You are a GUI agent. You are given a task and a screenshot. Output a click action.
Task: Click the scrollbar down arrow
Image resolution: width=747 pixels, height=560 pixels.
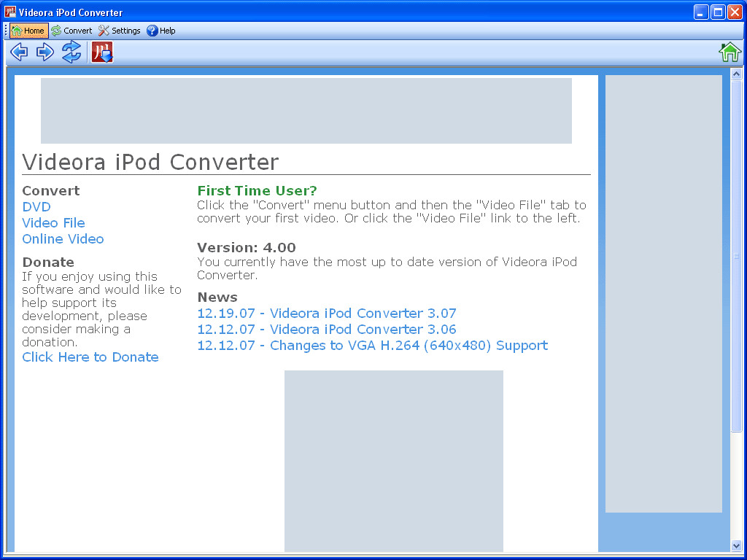tap(737, 545)
